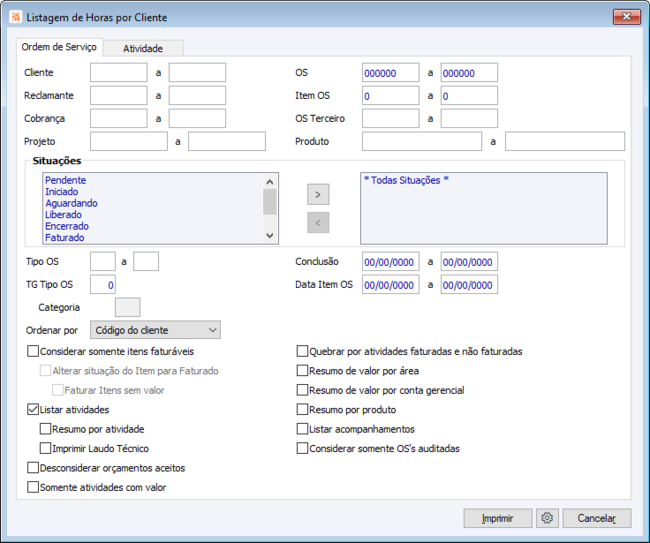
Task: Click the first Cliente input field
Action: (x=119, y=73)
